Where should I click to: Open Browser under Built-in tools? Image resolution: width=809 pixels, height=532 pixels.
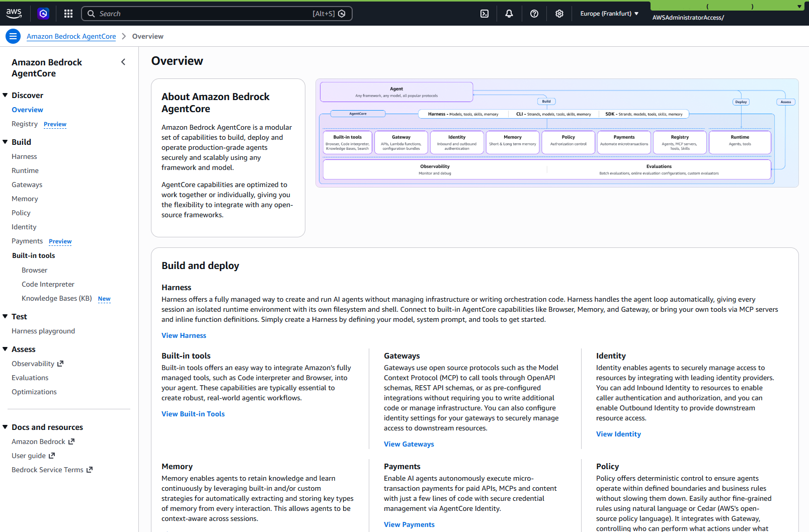point(34,270)
